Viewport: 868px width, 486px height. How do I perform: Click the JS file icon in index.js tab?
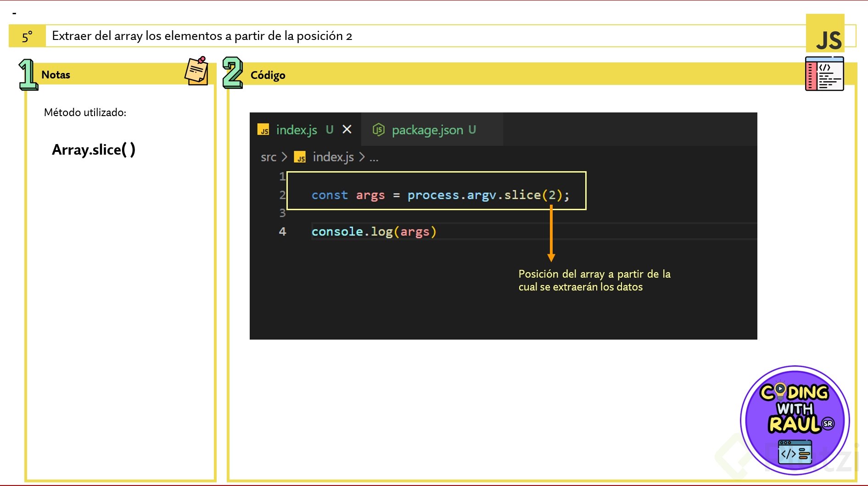[x=263, y=130]
